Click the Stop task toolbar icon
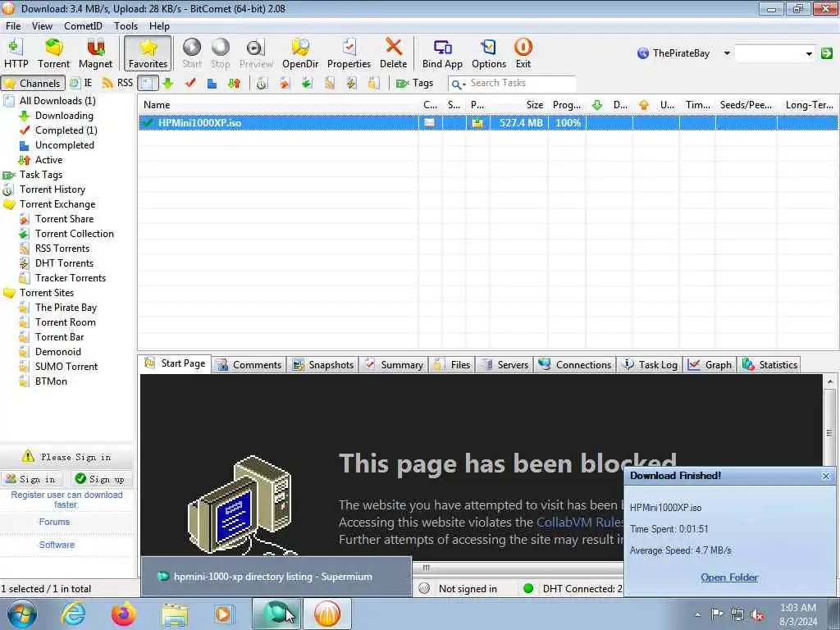 220,53
